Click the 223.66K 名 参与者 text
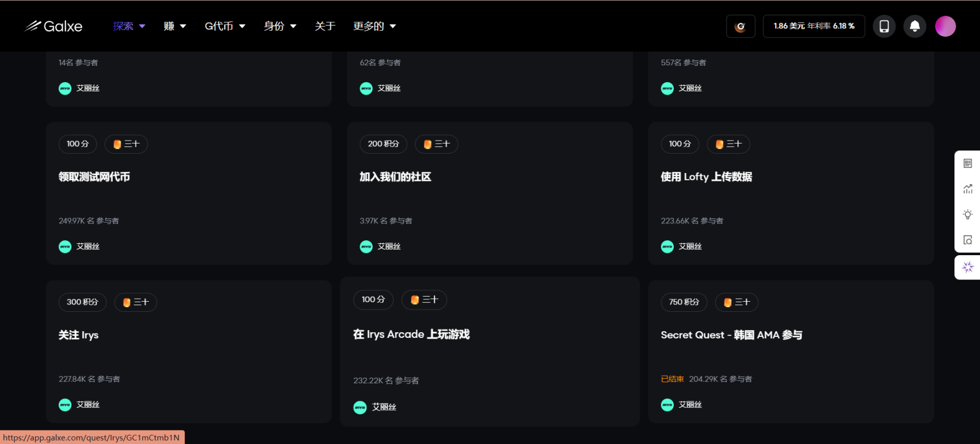 tap(692, 221)
